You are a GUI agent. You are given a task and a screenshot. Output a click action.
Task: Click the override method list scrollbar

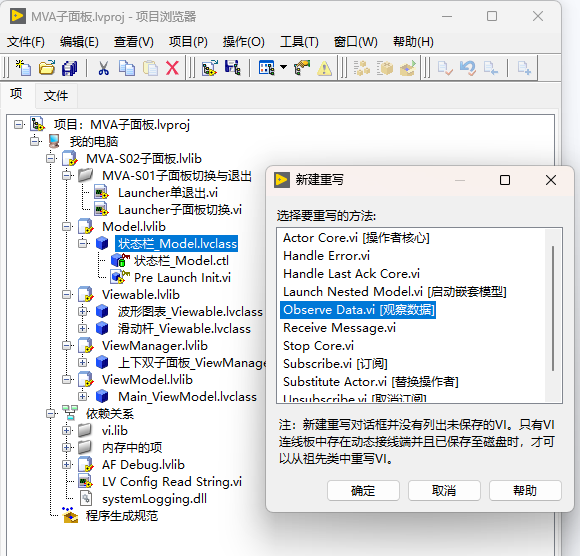(553, 308)
